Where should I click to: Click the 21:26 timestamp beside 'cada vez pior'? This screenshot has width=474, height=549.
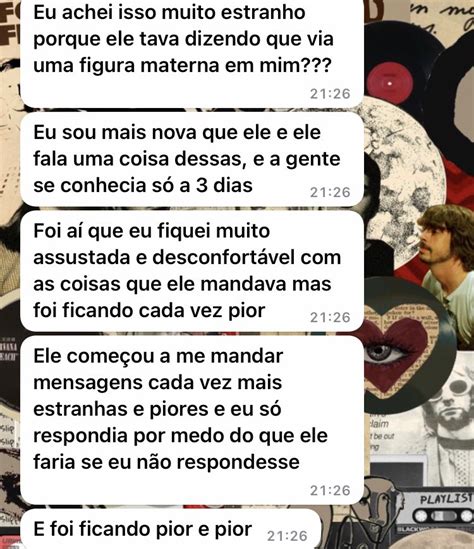(x=330, y=317)
